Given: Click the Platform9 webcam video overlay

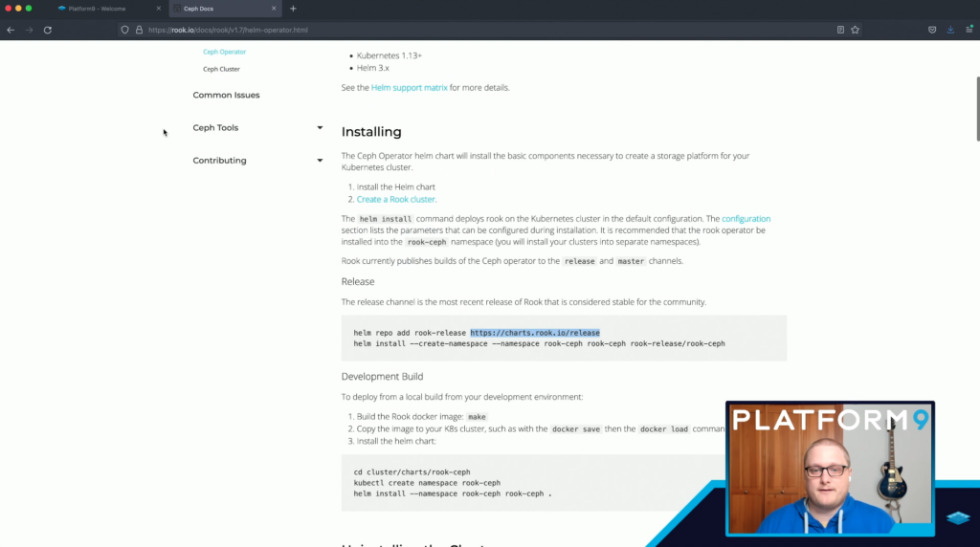Looking at the screenshot, I should coord(830,469).
